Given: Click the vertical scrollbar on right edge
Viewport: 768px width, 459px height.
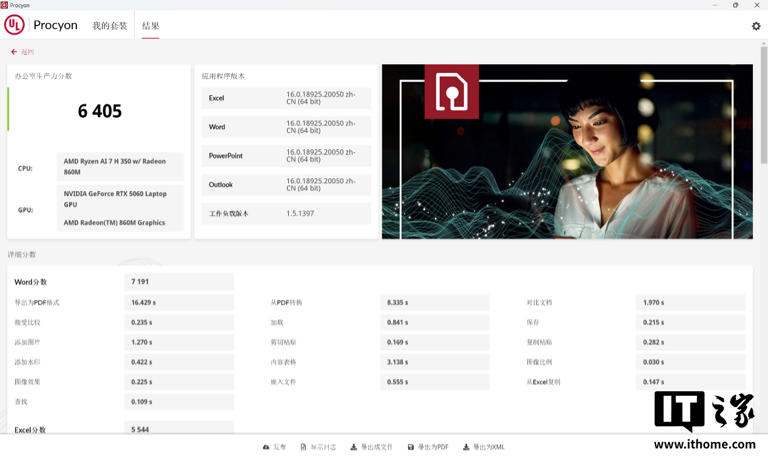Looking at the screenshot, I should pos(763,150).
